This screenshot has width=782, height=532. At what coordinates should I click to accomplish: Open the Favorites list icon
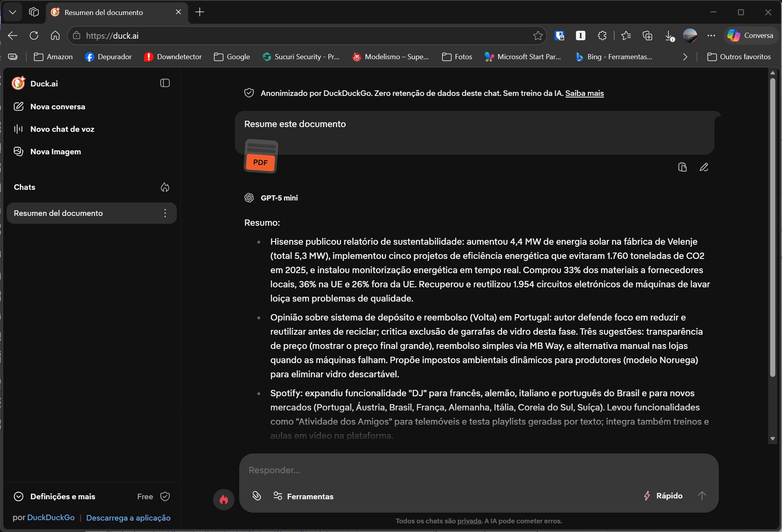pos(626,36)
